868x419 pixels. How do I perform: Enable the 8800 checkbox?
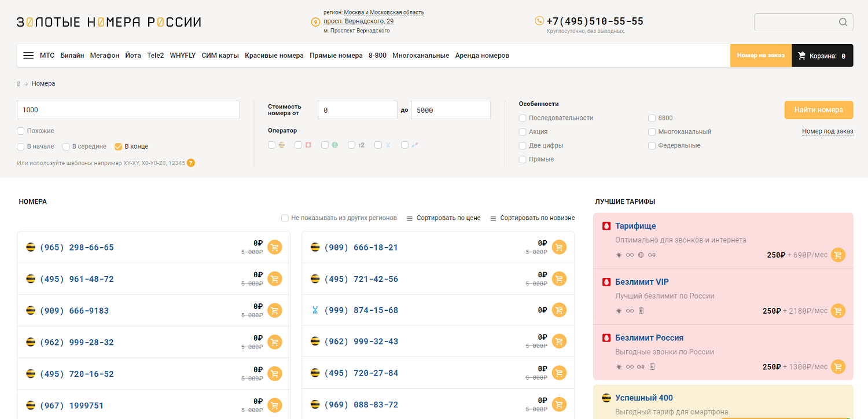pyautogui.click(x=652, y=117)
